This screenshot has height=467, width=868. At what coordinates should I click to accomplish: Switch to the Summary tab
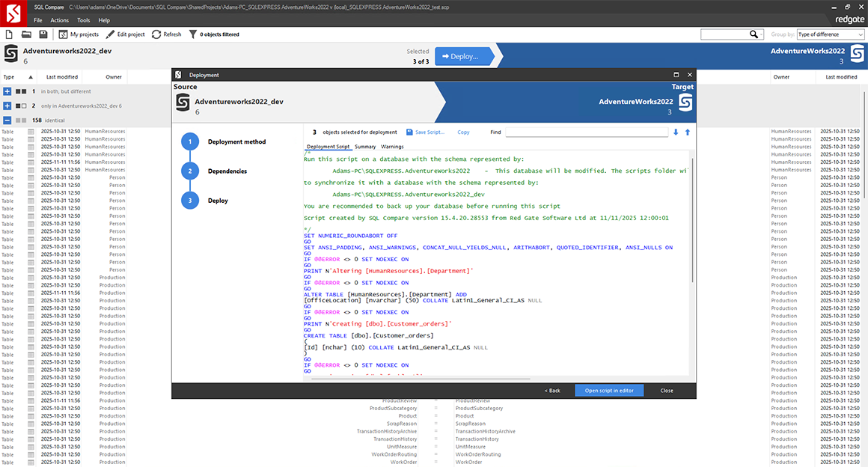click(365, 147)
